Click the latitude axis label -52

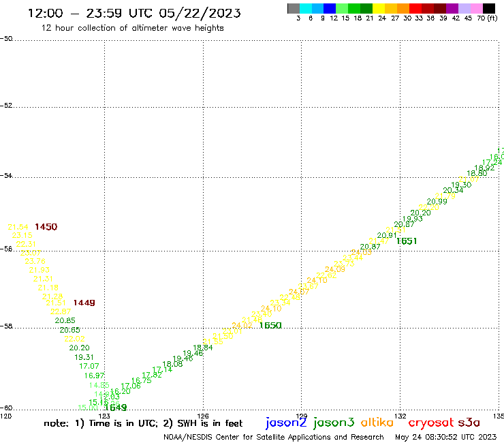[6, 106]
